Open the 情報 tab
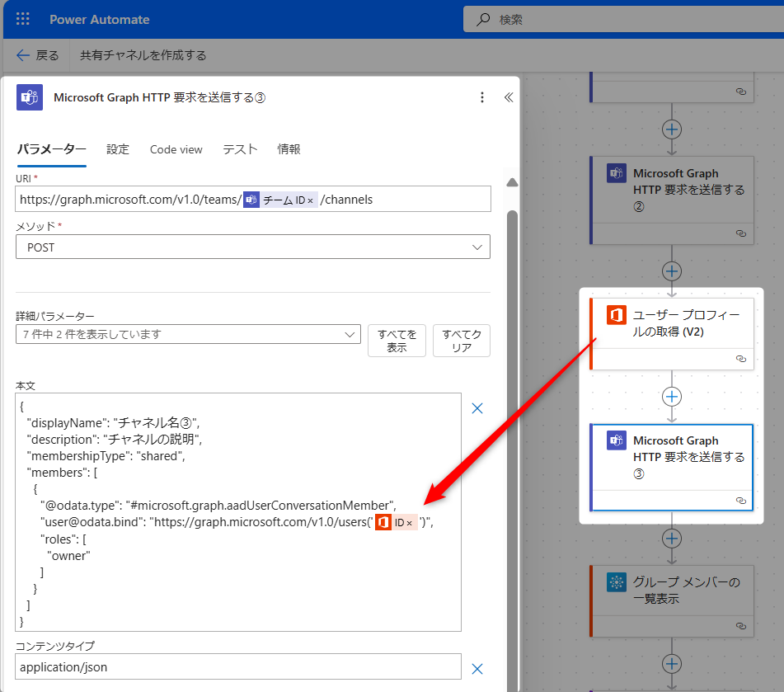 [x=289, y=149]
